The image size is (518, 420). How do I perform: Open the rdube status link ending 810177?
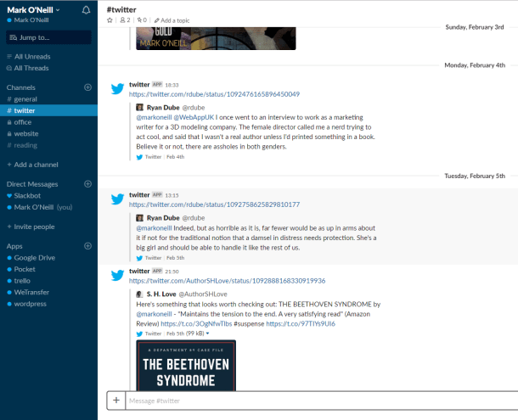[x=214, y=204]
